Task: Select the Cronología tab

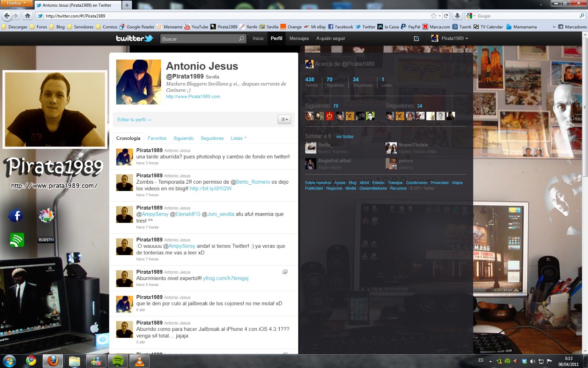Action: [128, 138]
